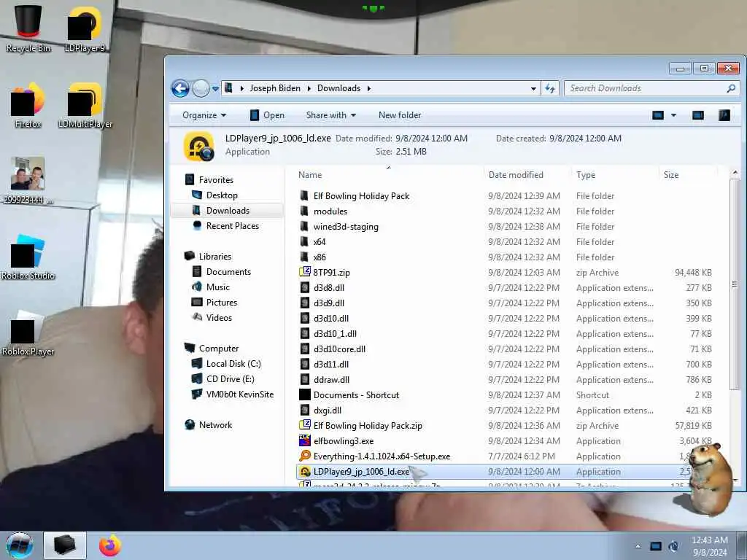Click the Joseph Biden breadcrumb segment
Image resolution: width=747 pixels, height=560 pixels.
[275, 88]
